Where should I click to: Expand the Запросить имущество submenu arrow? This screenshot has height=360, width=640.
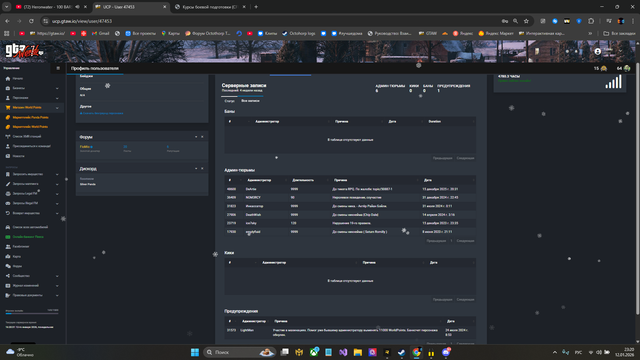point(57,174)
